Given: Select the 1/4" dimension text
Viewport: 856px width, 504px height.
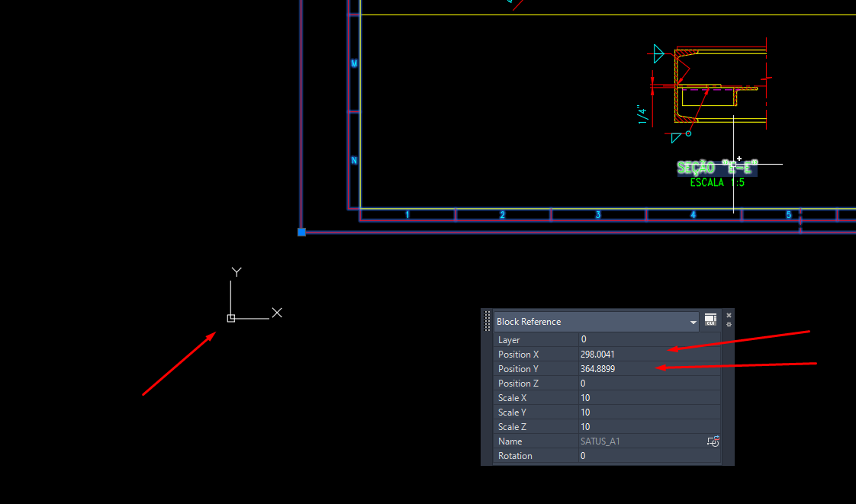Looking at the screenshot, I should [x=642, y=115].
